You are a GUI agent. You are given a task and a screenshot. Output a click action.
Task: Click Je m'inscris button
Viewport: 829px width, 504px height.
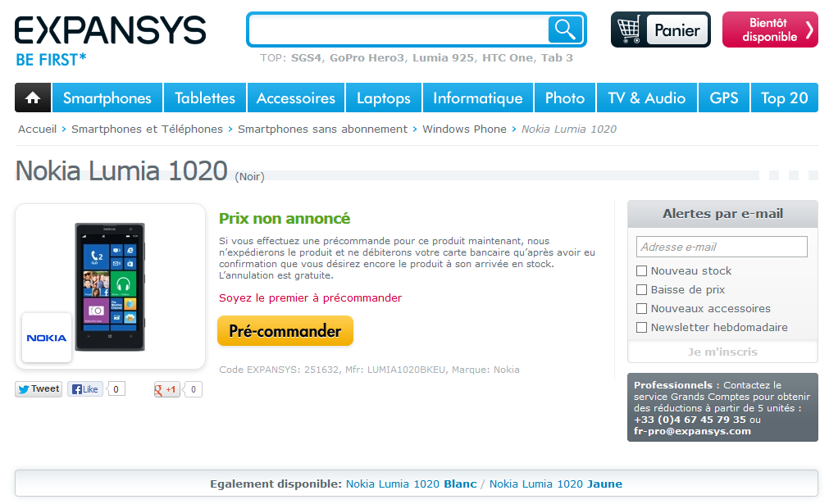point(722,352)
